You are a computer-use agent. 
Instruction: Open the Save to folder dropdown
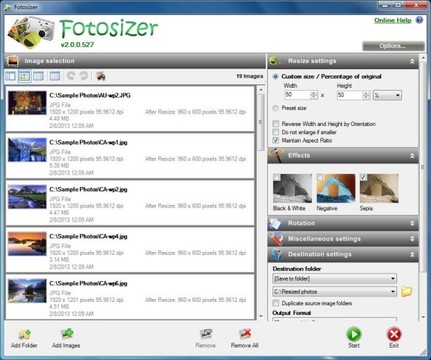(334, 279)
